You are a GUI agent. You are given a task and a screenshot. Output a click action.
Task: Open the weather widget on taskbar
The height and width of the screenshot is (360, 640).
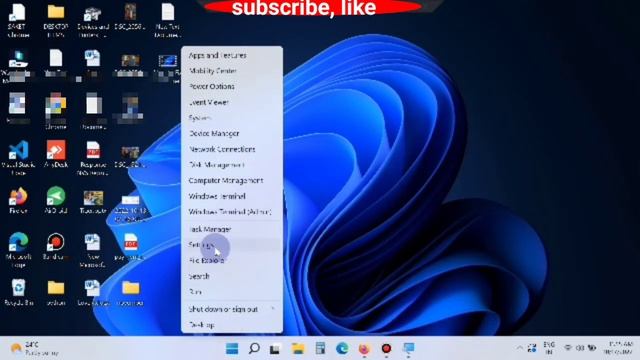click(34, 349)
